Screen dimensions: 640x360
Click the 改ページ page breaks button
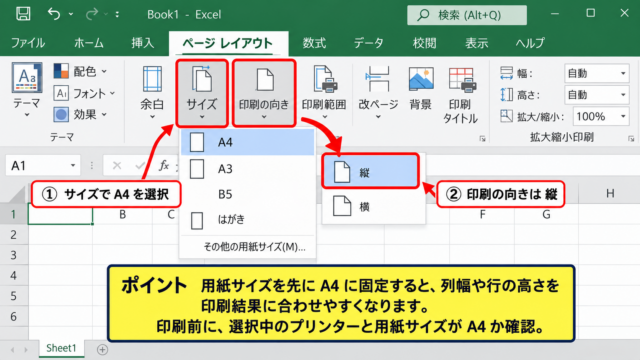[x=378, y=92]
